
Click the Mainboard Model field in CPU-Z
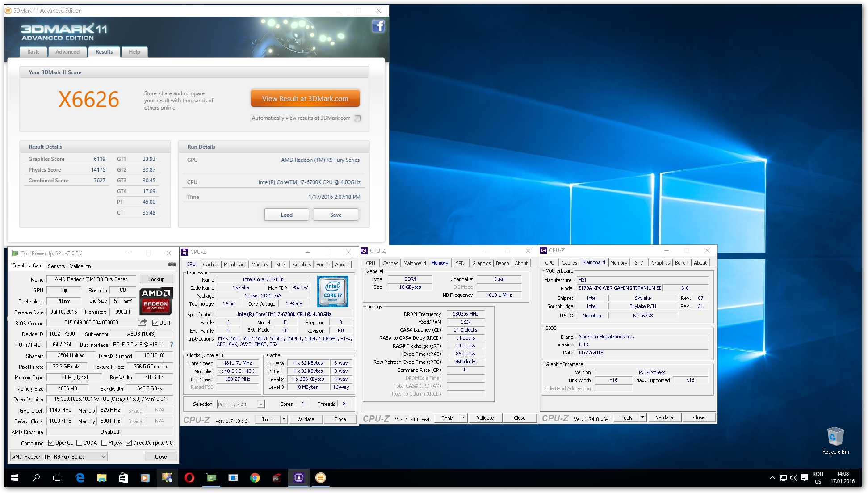619,288
